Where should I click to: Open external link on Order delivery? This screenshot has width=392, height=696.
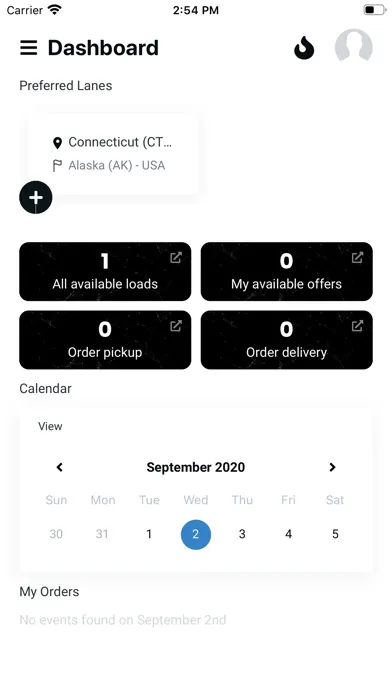click(357, 326)
